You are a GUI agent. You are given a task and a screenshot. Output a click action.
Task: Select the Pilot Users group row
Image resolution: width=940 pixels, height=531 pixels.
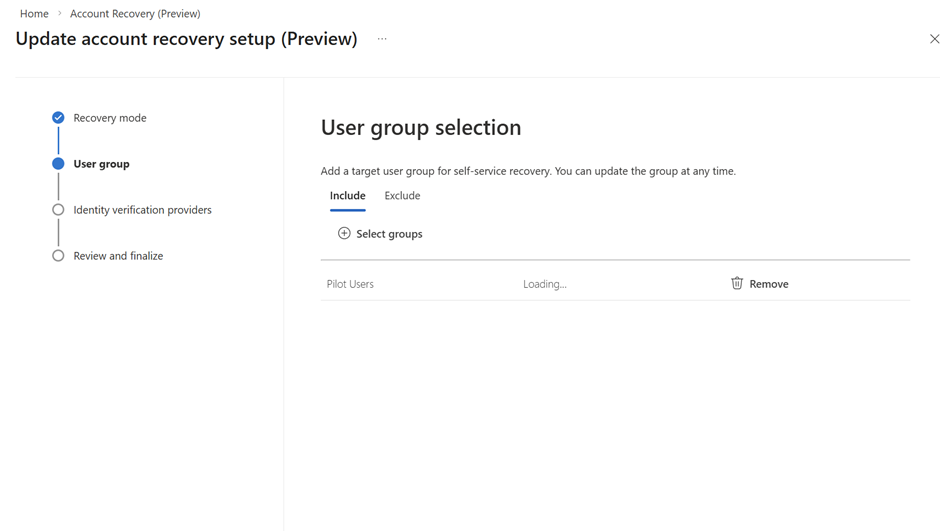point(350,284)
